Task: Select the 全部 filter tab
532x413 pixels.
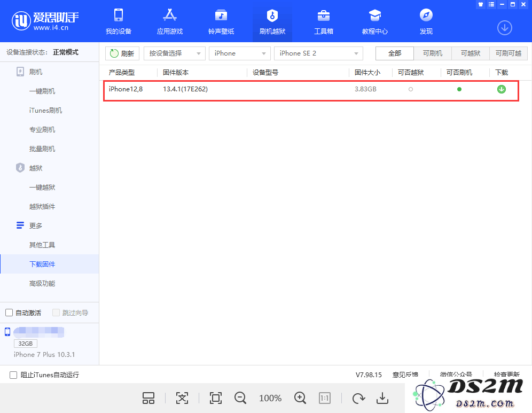Action: coord(395,53)
